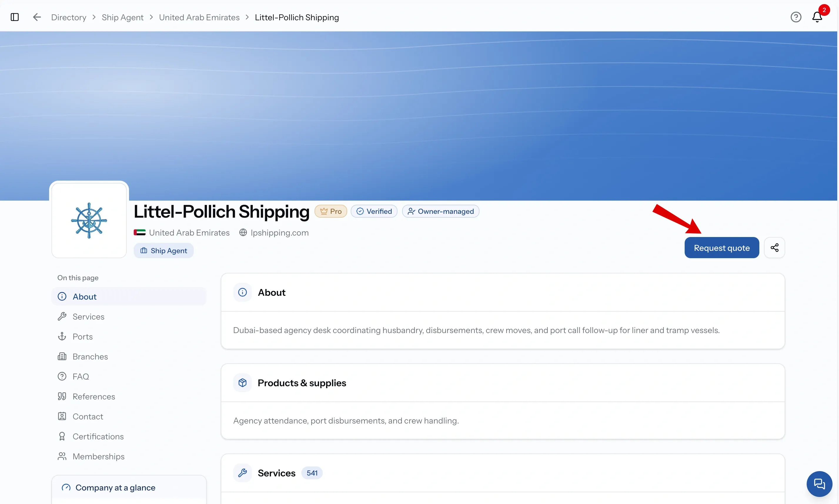Click the Verified badge
The width and height of the screenshot is (839, 504).
point(374,211)
